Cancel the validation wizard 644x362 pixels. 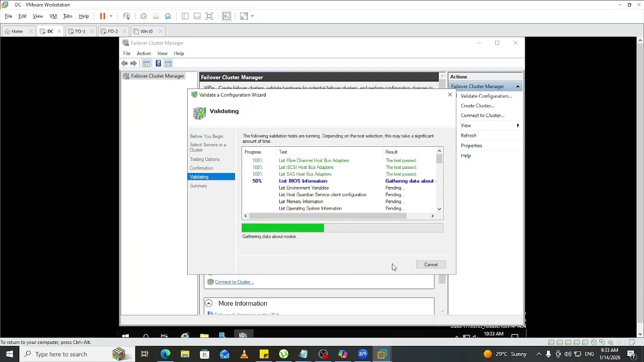click(431, 264)
